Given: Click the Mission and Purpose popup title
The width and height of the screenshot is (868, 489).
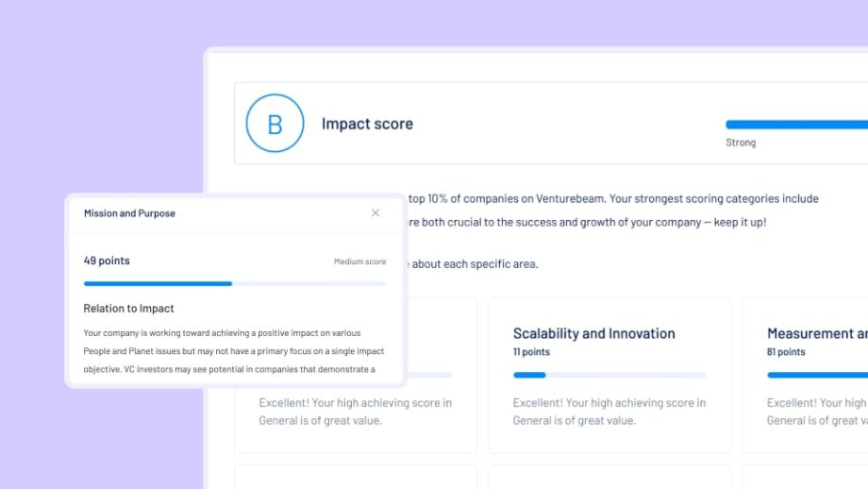Looking at the screenshot, I should point(129,213).
